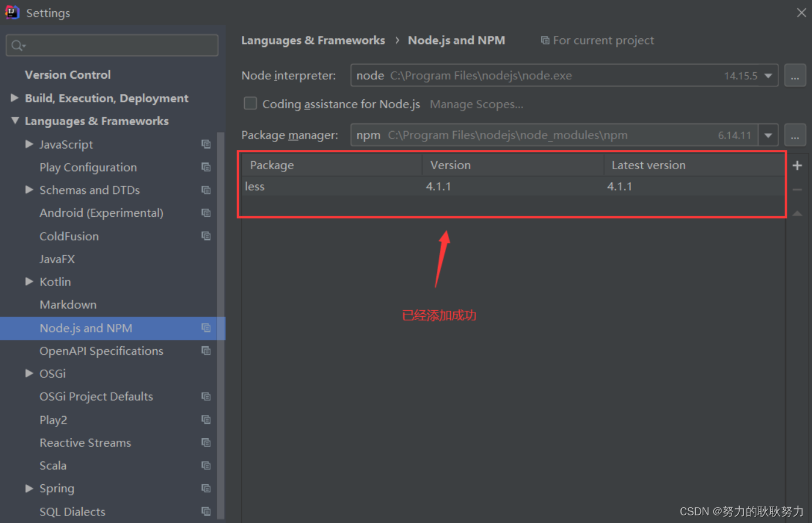Open the Play Configuration settings page

coord(88,167)
